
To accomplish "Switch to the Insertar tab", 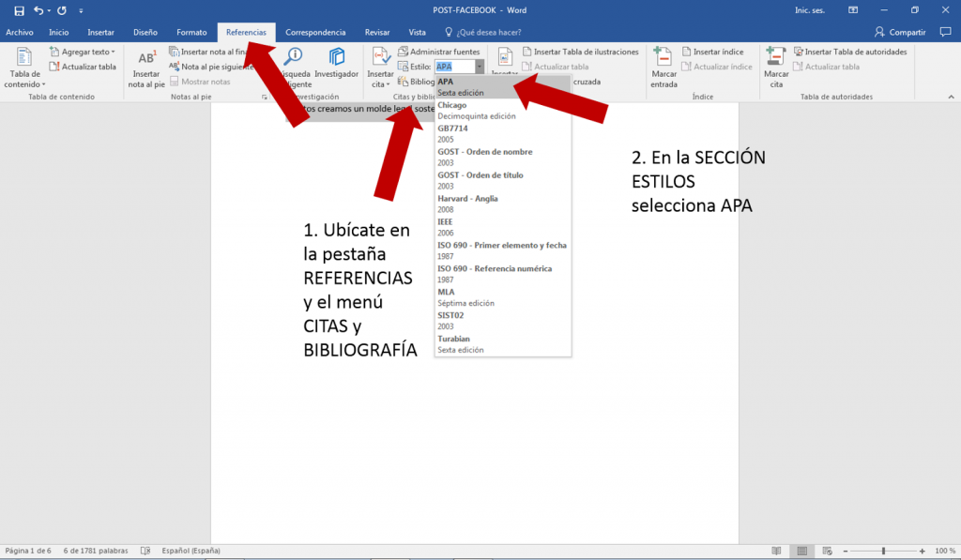I will [x=100, y=33].
